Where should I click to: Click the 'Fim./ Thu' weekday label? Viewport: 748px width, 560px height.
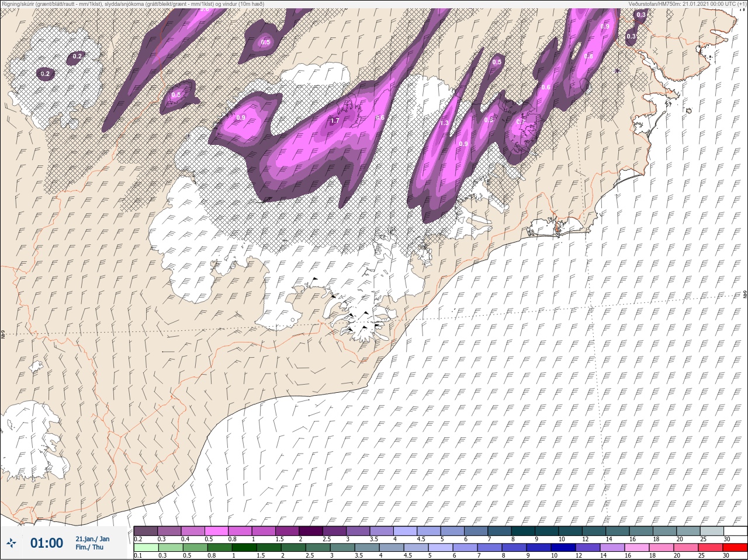[x=89, y=547]
